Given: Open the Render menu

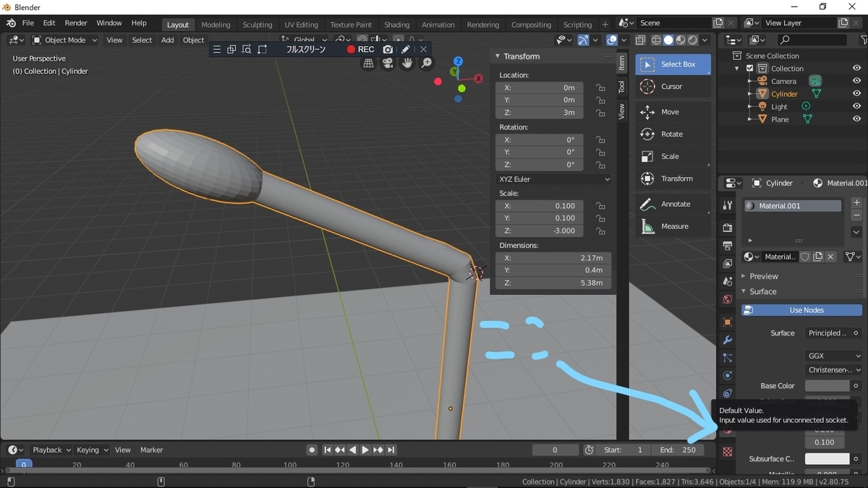Looking at the screenshot, I should tap(76, 23).
